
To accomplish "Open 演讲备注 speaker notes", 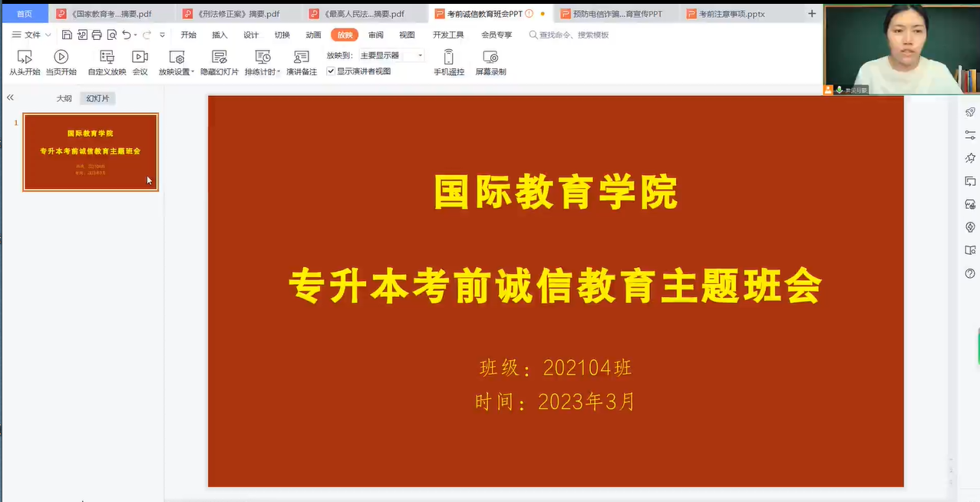I will point(302,58).
